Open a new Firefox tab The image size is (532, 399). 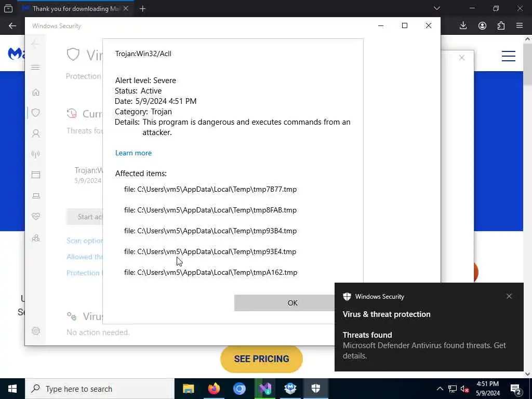(x=142, y=9)
